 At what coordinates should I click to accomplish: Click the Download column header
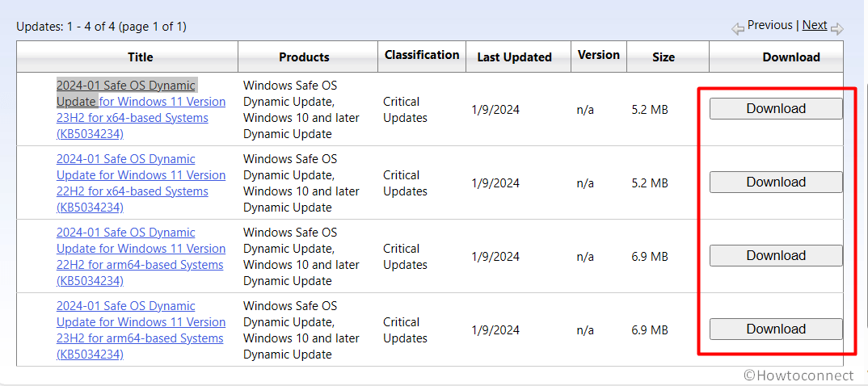(790, 57)
